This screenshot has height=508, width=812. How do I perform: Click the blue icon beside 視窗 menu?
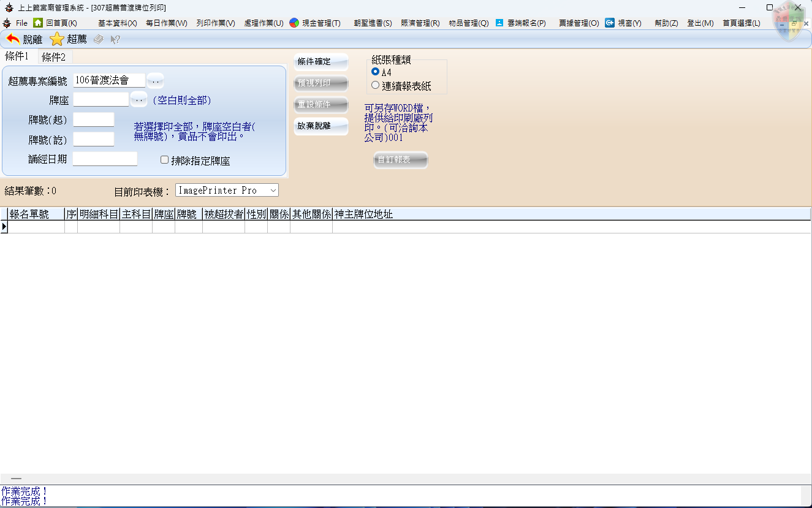(x=610, y=23)
